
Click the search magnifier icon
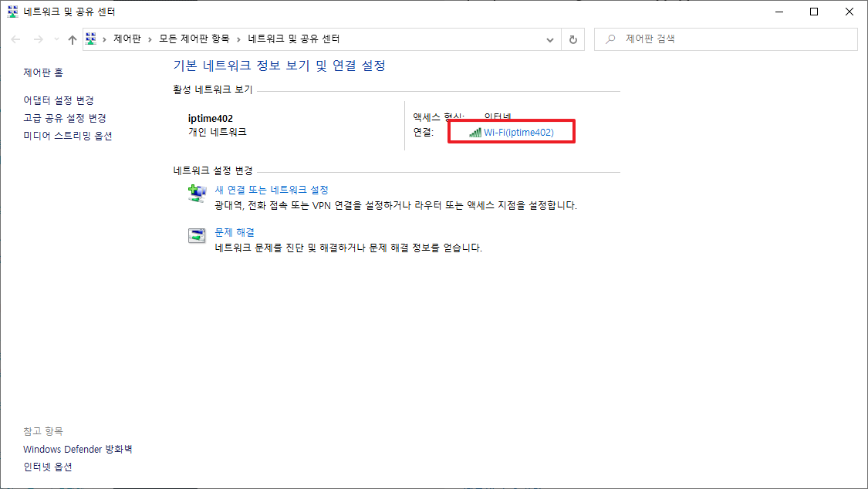click(x=610, y=39)
